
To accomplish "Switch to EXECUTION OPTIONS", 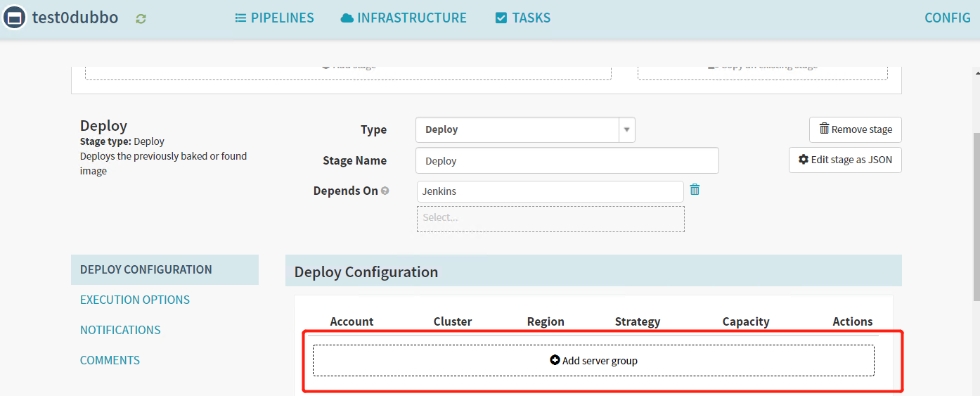I will (135, 300).
